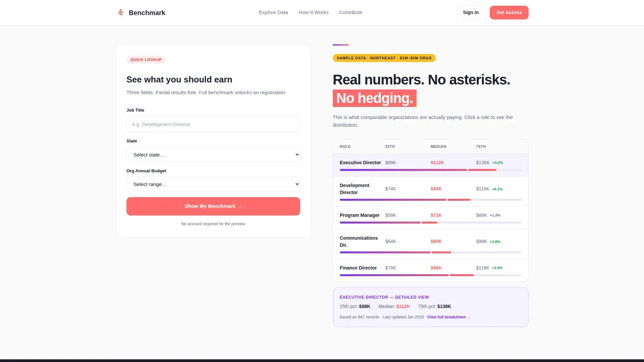This screenshot has width=644, height=362.
Task: Click the +4.2% change badge
Action: tap(498, 163)
